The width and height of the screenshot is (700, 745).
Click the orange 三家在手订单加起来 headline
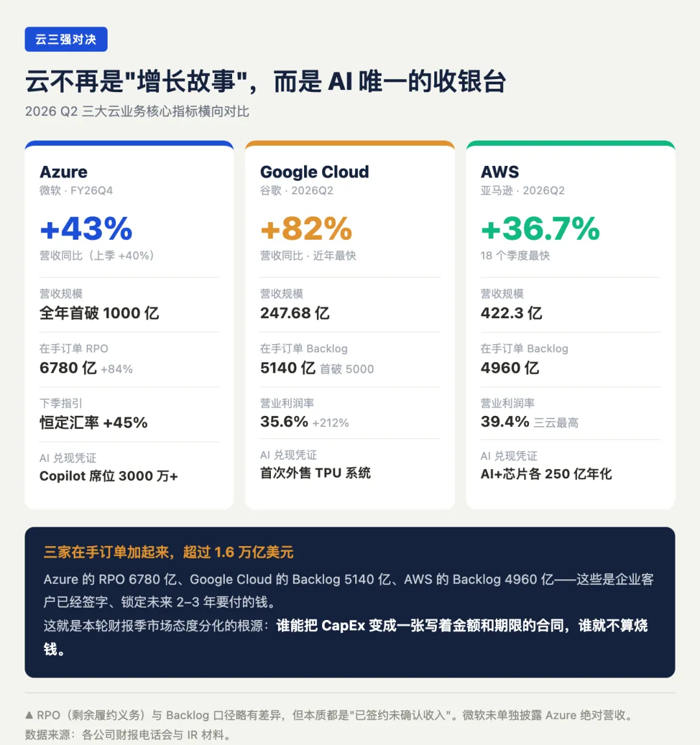169,552
